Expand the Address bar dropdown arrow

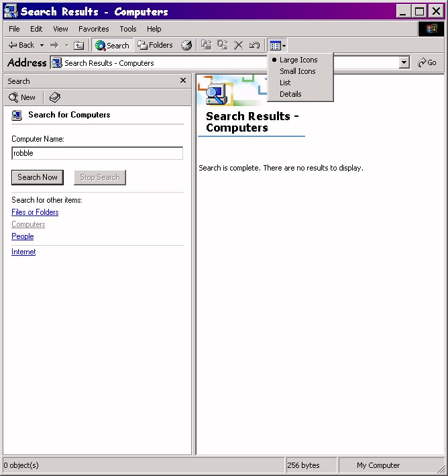click(404, 63)
